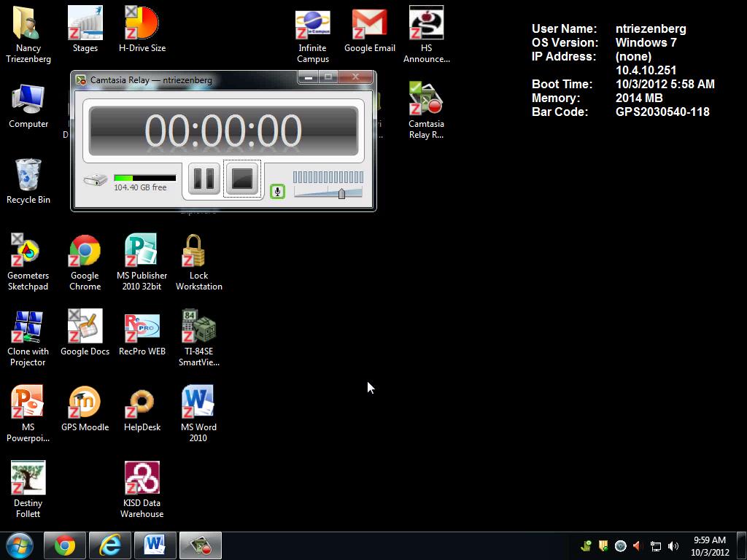Click the Camtasia Relay taskbar button

[201, 545]
